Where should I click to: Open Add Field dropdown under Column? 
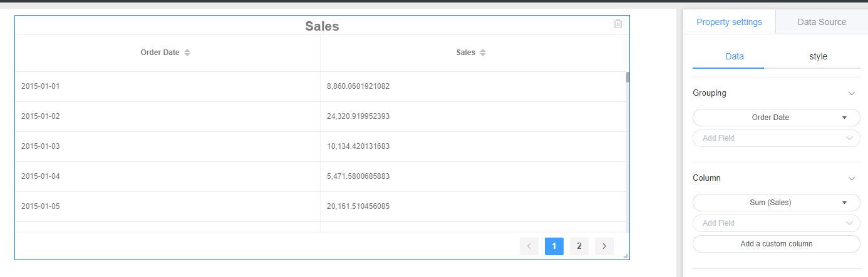pyautogui.click(x=777, y=223)
